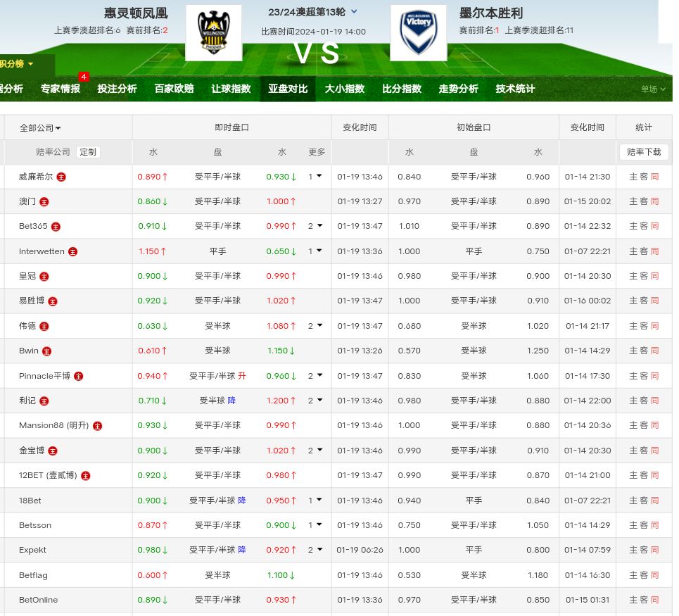Click the 同 link in 澳门 row
Viewport: 679px width, 616px height.
654,201
